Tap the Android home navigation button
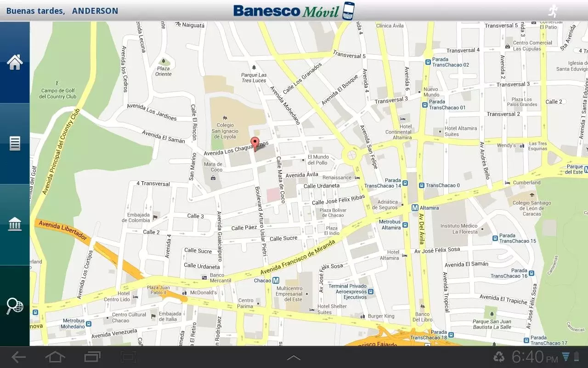 [x=55, y=357]
